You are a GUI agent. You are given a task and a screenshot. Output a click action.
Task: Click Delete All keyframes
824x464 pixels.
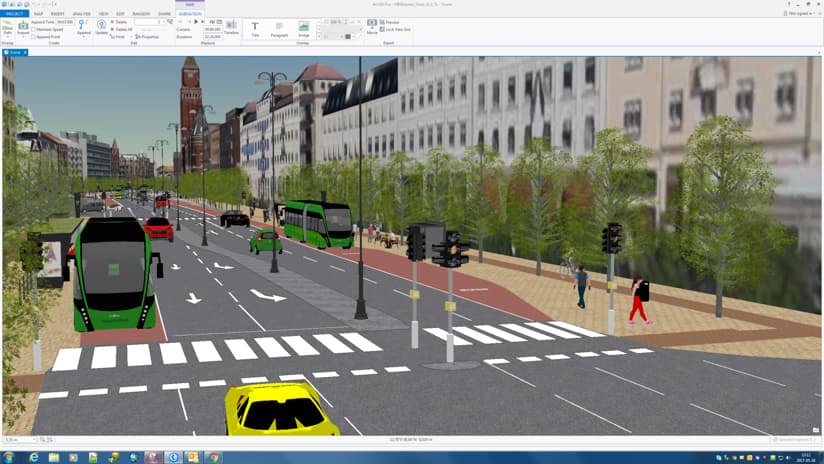pos(121,29)
